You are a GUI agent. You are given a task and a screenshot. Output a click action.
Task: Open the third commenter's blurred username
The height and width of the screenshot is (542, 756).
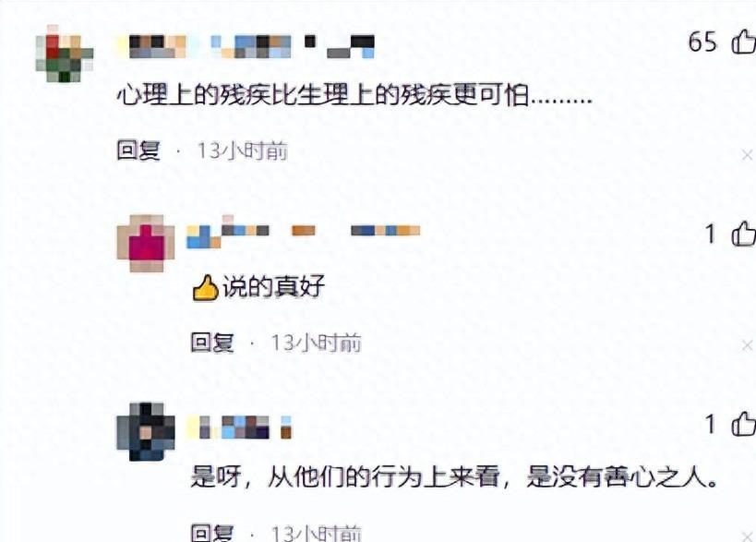pyautogui.click(x=240, y=428)
